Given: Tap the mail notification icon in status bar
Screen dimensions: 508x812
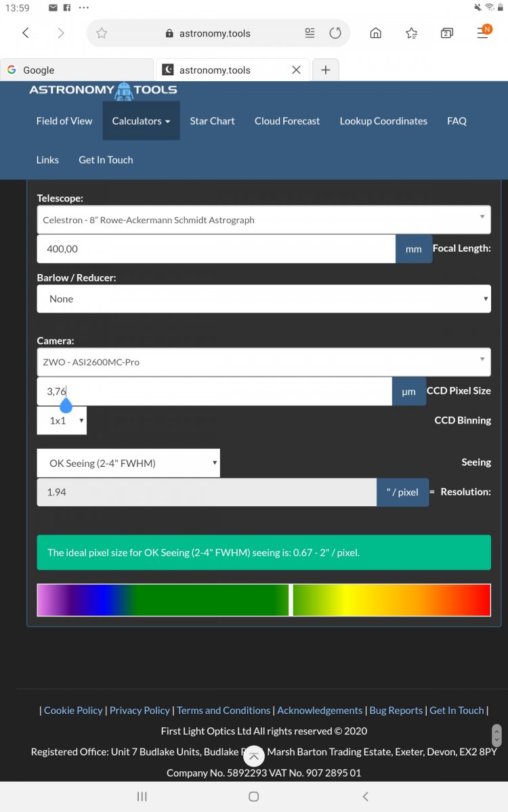Looking at the screenshot, I should point(54,7).
